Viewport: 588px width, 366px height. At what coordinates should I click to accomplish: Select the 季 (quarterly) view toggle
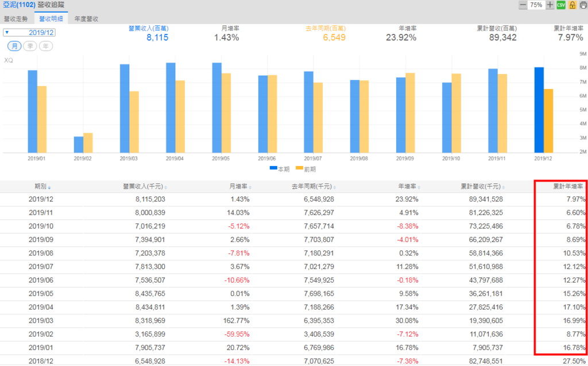coord(30,46)
